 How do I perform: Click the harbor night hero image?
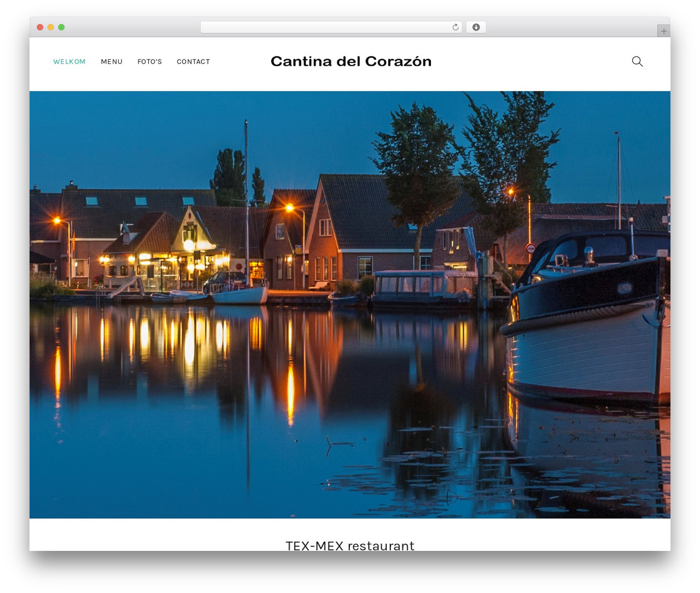point(350,305)
